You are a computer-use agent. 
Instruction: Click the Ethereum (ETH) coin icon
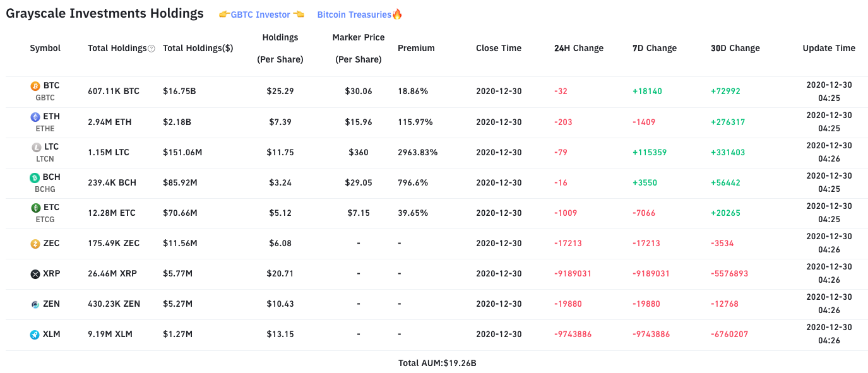pos(35,116)
